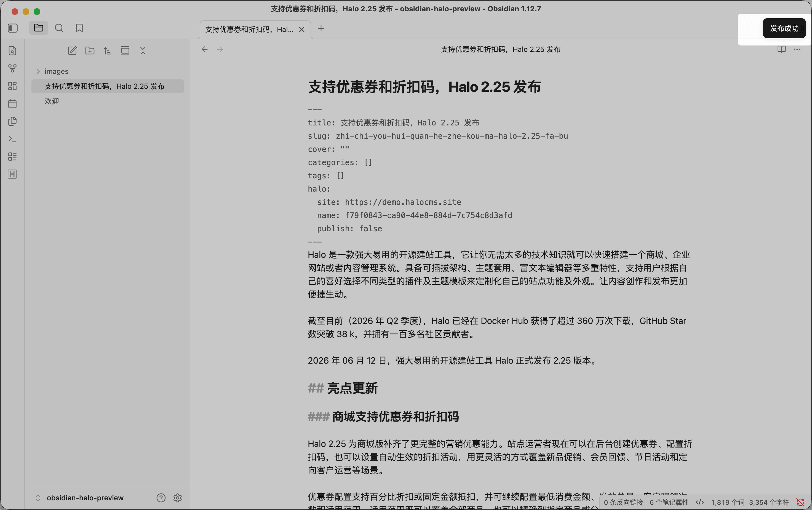Click the sync status icon in status bar
The width and height of the screenshot is (812, 510).
[x=800, y=502]
